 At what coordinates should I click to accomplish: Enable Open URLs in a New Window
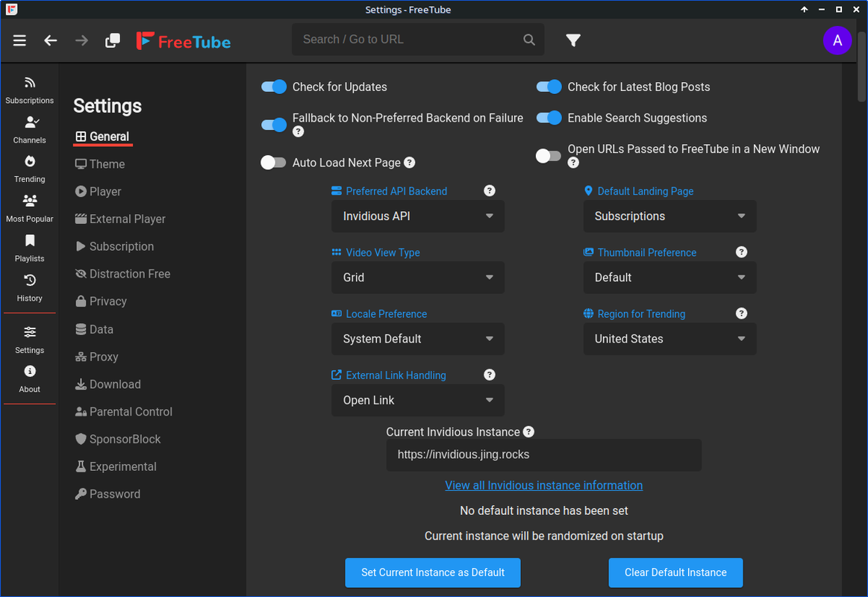pos(549,156)
